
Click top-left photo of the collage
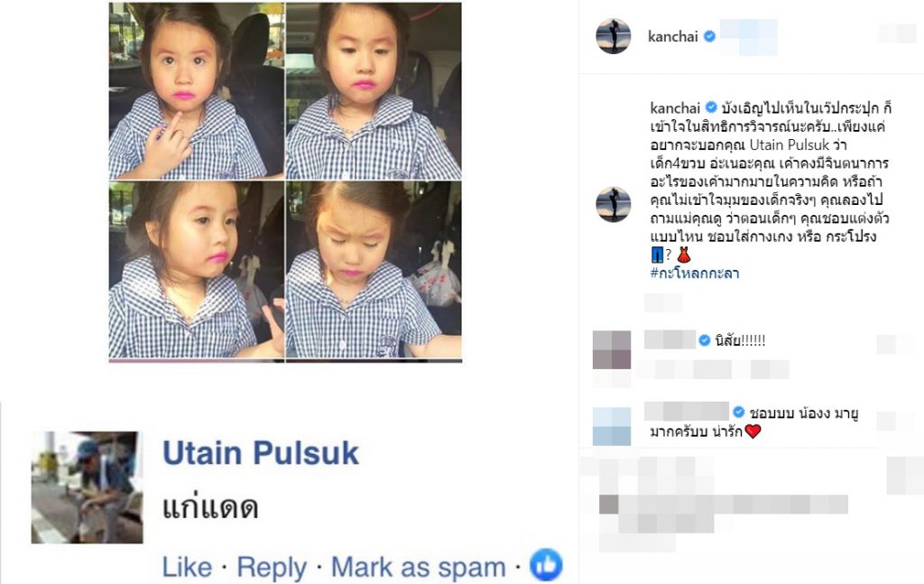point(196,91)
